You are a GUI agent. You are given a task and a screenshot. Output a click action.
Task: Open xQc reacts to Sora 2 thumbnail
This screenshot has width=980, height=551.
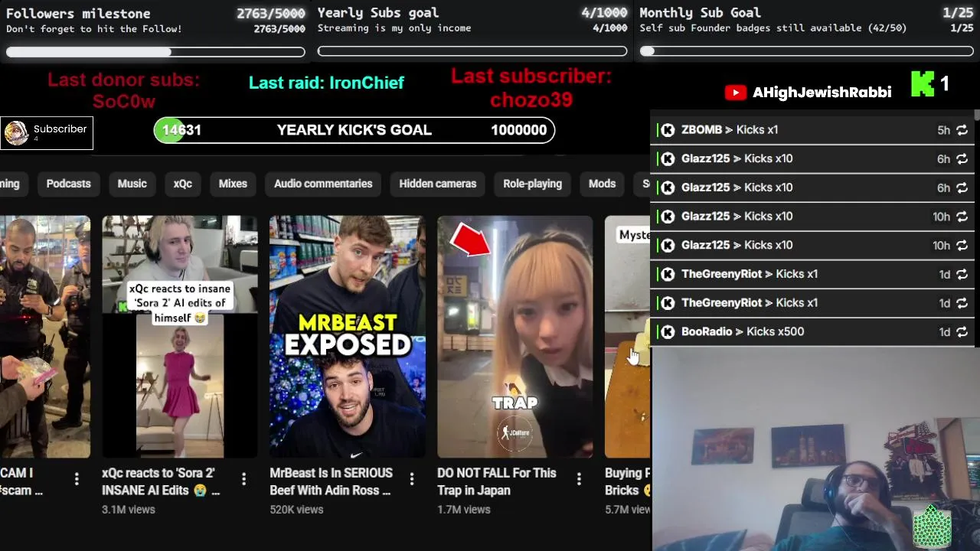click(180, 337)
